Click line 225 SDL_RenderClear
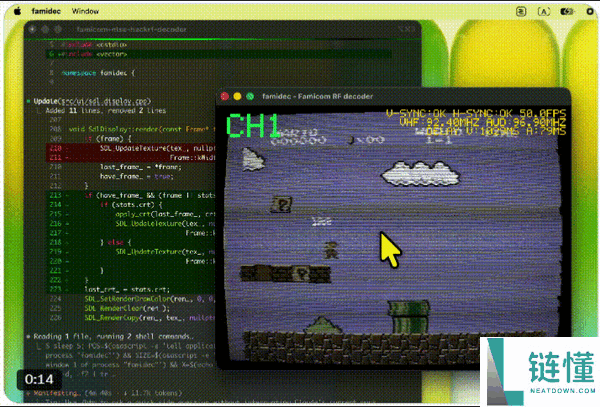The width and height of the screenshot is (600, 407). [127, 308]
